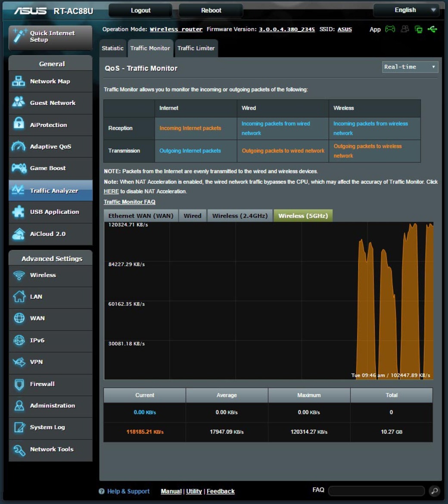The width and height of the screenshot is (448, 504).
Task: Click the 118185.21 KB/s current value
Action: tap(145, 432)
